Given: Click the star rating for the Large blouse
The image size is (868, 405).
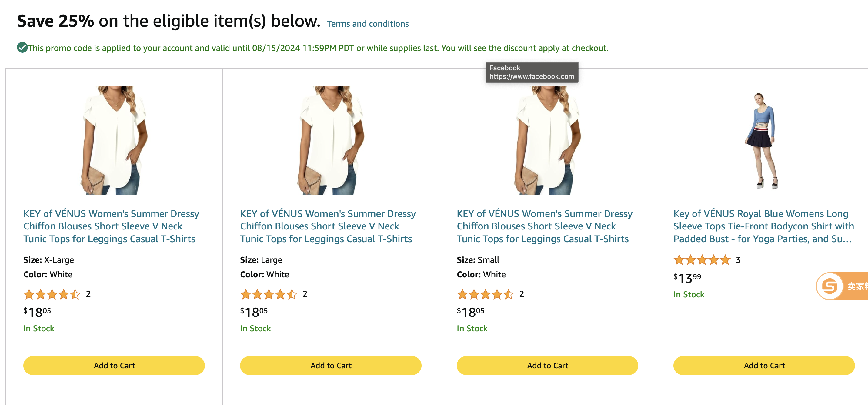Looking at the screenshot, I should tap(269, 294).
